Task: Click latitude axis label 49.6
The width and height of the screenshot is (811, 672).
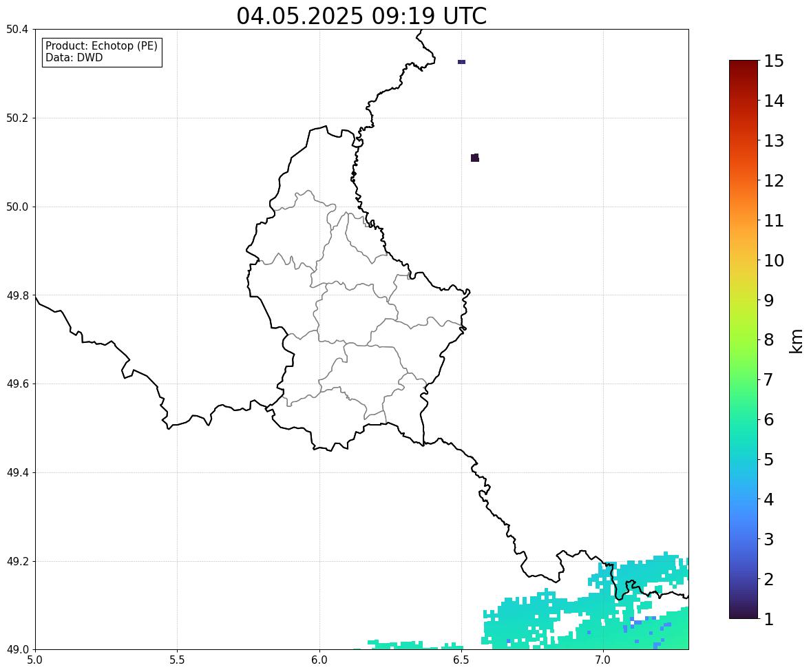Action: [17, 384]
